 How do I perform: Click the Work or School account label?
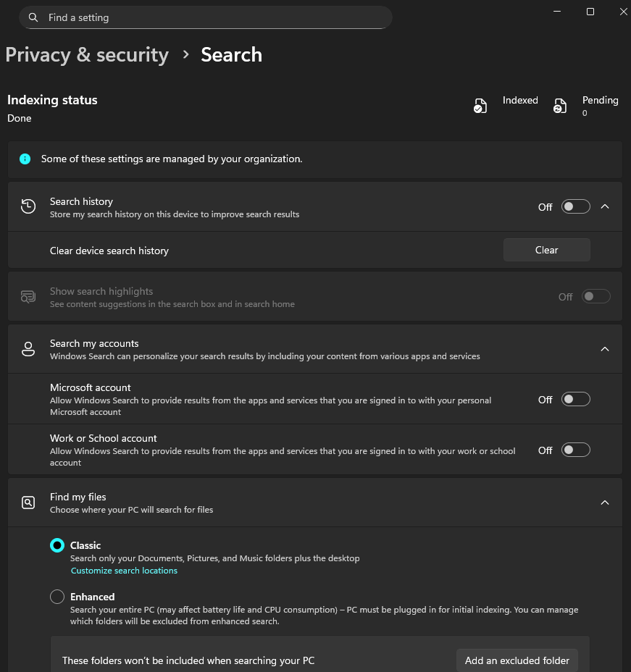point(104,438)
